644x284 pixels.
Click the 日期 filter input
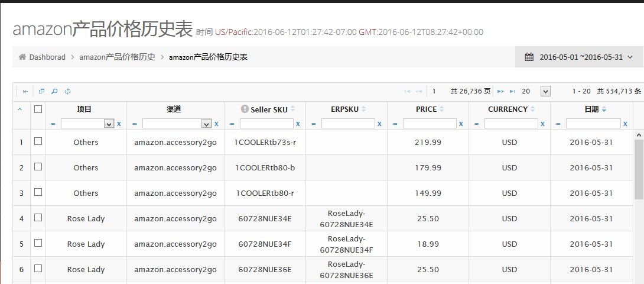593,124
